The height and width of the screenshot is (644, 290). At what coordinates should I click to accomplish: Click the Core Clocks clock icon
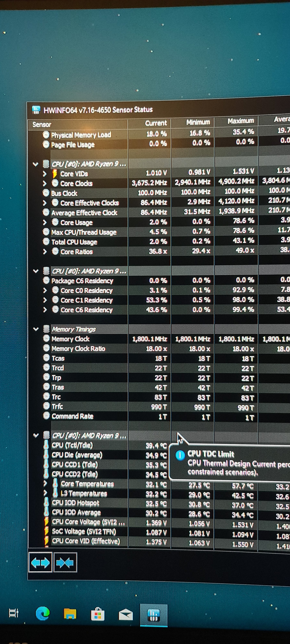coord(55,183)
